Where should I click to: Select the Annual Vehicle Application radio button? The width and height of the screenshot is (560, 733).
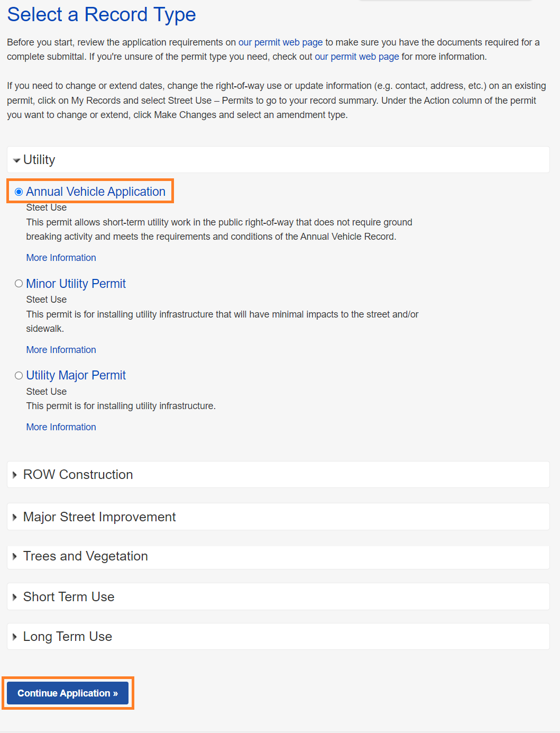click(x=19, y=192)
